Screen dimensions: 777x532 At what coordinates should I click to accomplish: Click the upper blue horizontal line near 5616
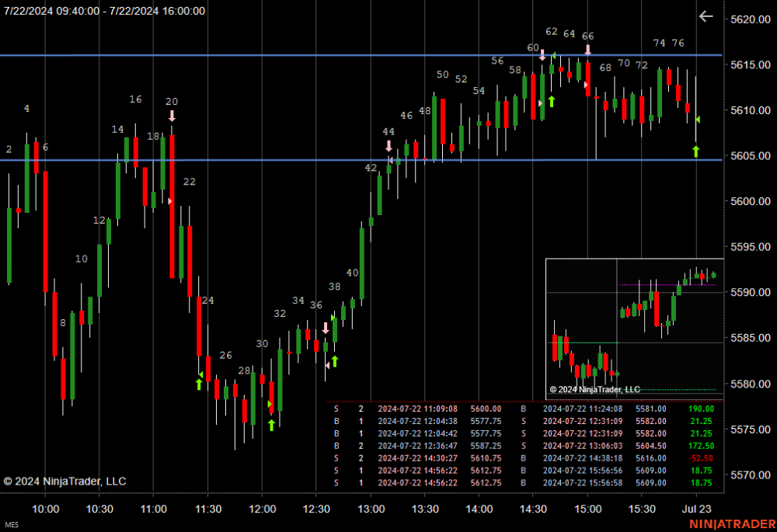(361, 55)
